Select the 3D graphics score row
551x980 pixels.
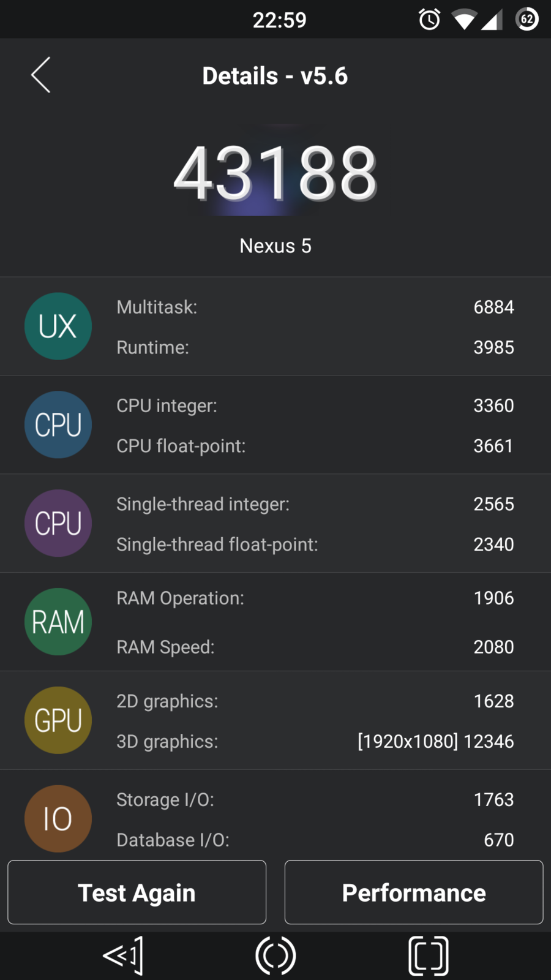click(x=315, y=741)
